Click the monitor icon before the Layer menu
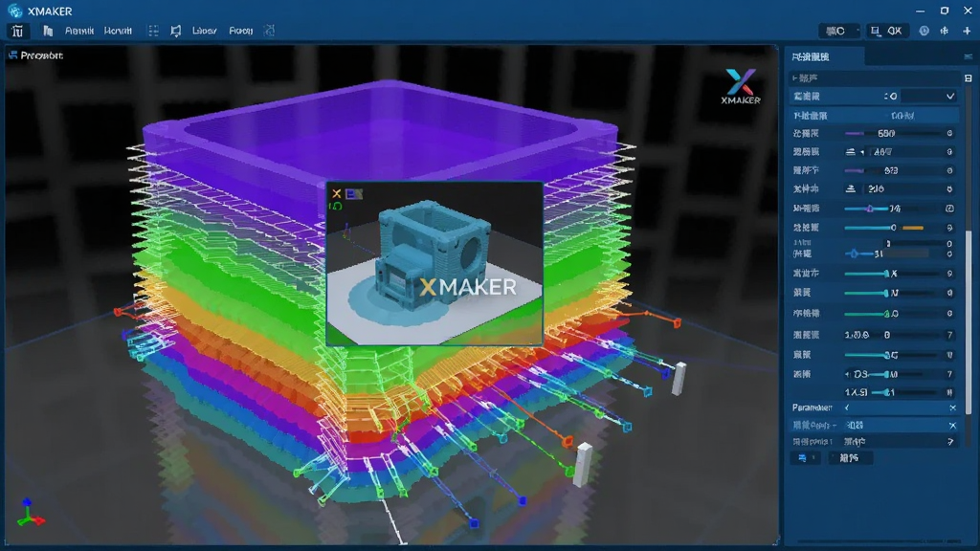 coord(176,31)
